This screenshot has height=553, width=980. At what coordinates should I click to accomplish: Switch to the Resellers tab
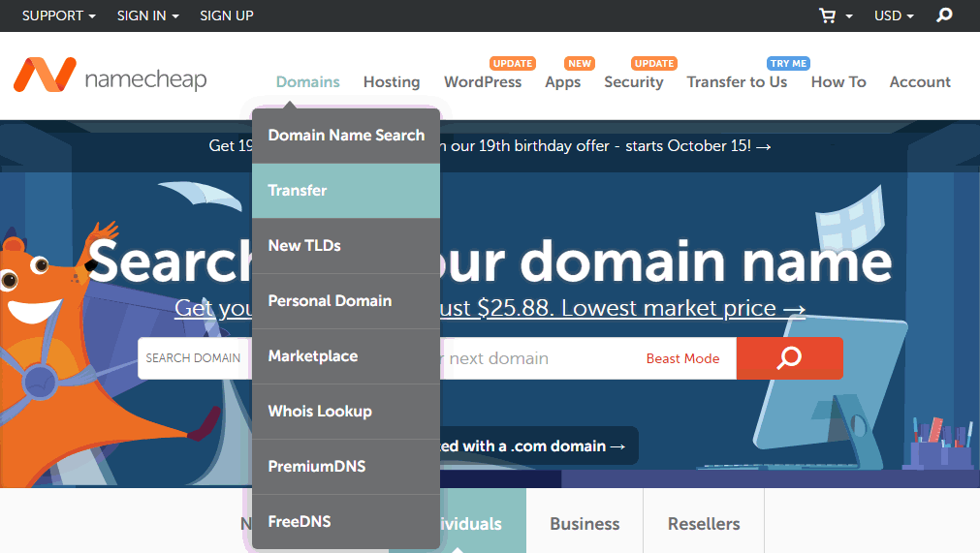[704, 523]
